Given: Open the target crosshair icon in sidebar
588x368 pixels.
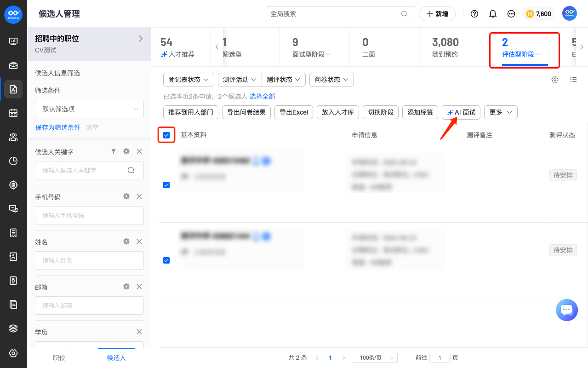Looking at the screenshot, I should coord(13,185).
